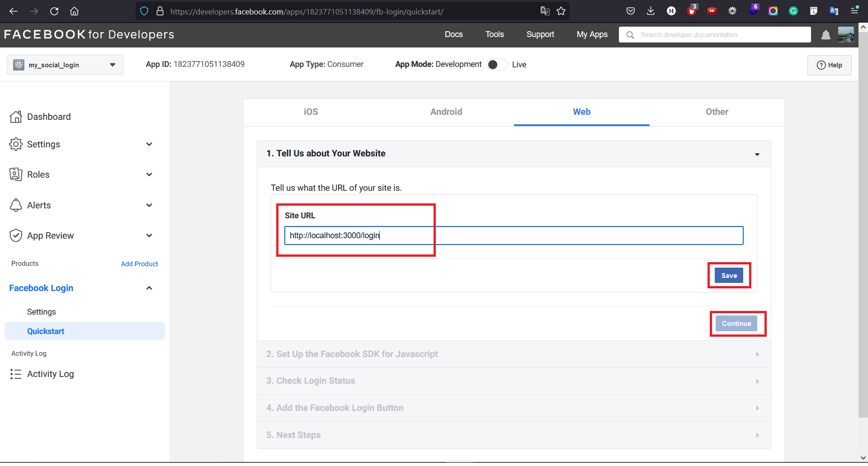Expand step 5 Next Steps
Viewport: 868px width, 466px height.
(x=514, y=435)
